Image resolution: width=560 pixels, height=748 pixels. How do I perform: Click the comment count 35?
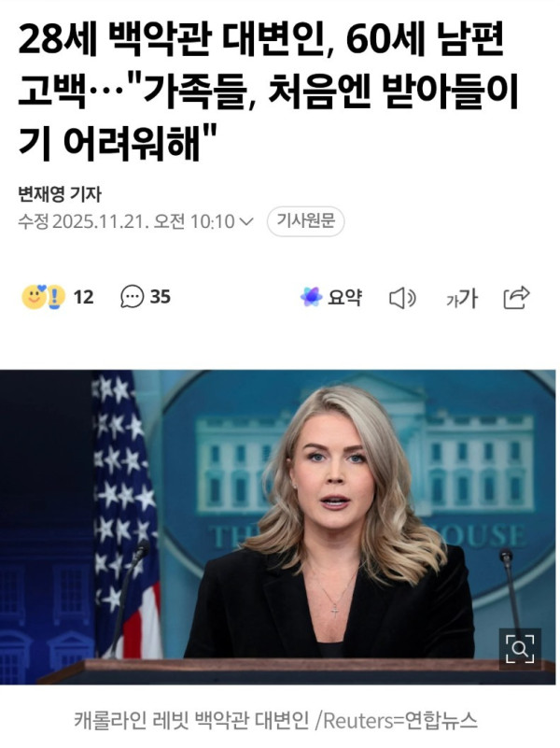[x=161, y=297]
